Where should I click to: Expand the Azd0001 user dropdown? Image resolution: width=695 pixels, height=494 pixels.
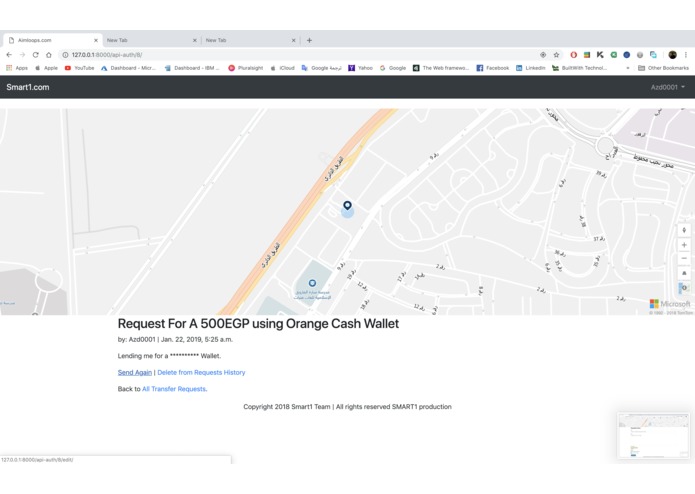(x=668, y=87)
